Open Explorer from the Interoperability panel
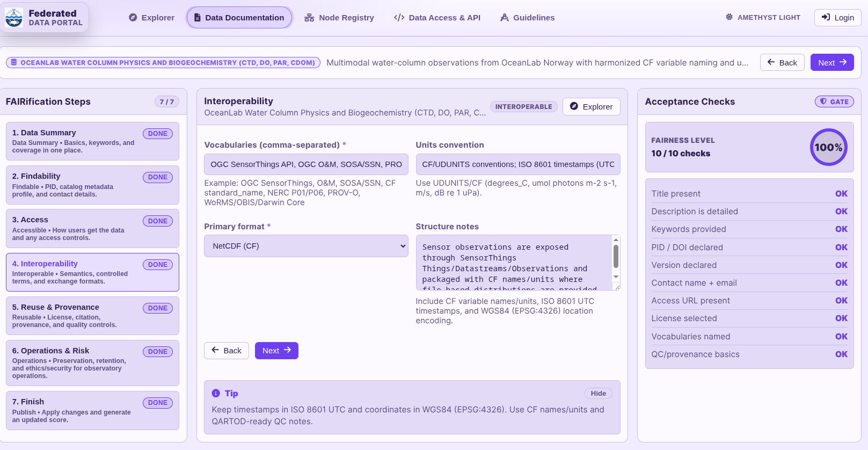Viewport: 868px width, 450px height. [591, 106]
